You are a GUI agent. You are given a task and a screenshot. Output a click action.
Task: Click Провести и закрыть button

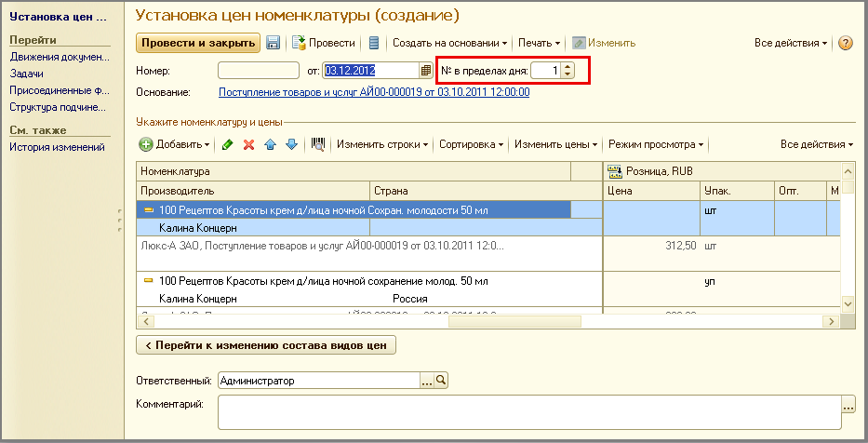[x=198, y=43]
